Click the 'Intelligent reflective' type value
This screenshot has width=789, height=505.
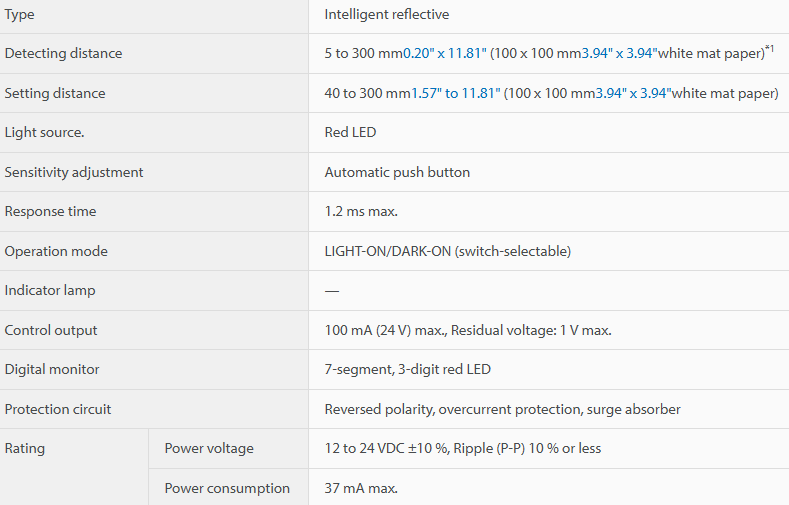[386, 15]
